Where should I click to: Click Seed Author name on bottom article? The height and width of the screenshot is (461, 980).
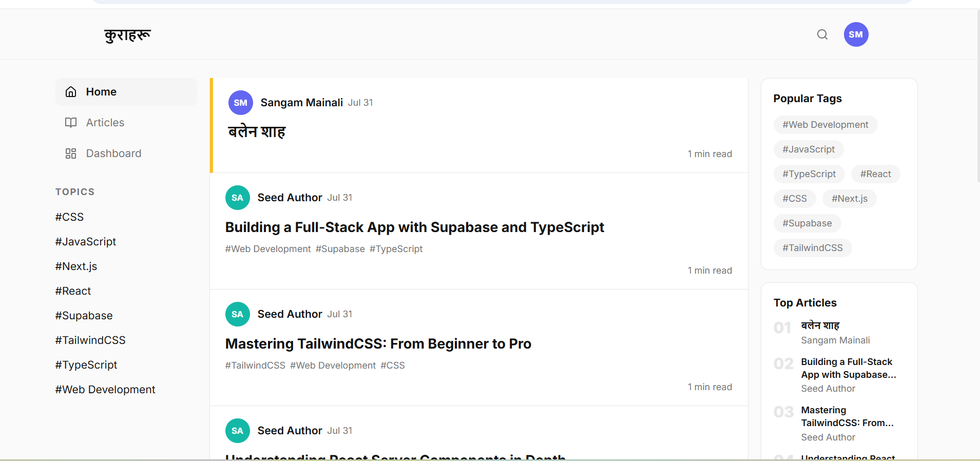tap(290, 431)
